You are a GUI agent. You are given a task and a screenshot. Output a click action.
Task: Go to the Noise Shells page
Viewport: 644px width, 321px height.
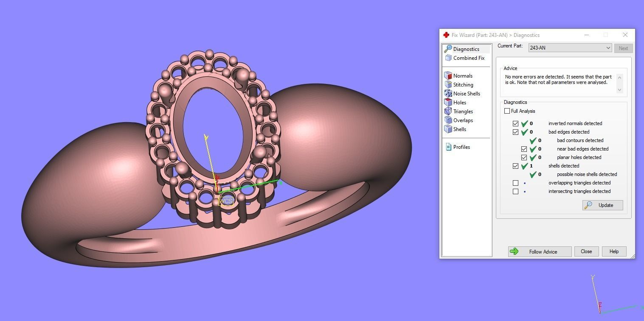click(467, 94)
